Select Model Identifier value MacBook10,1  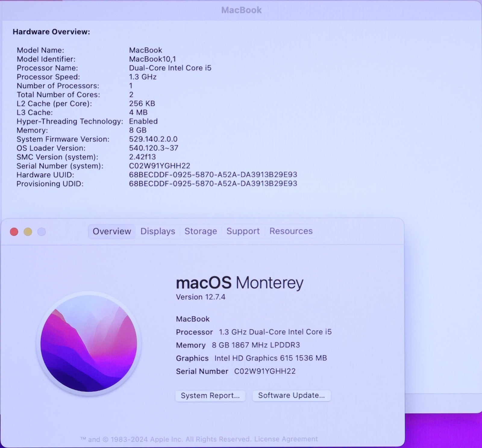tap(152, 59)
